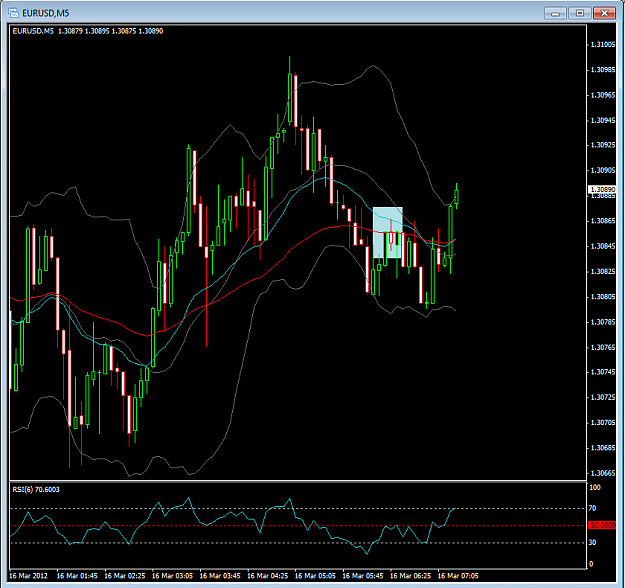Click the 16 Mar 03:45 time label
The height and width of the screenshot is (588, 625).
coord(220,576)
